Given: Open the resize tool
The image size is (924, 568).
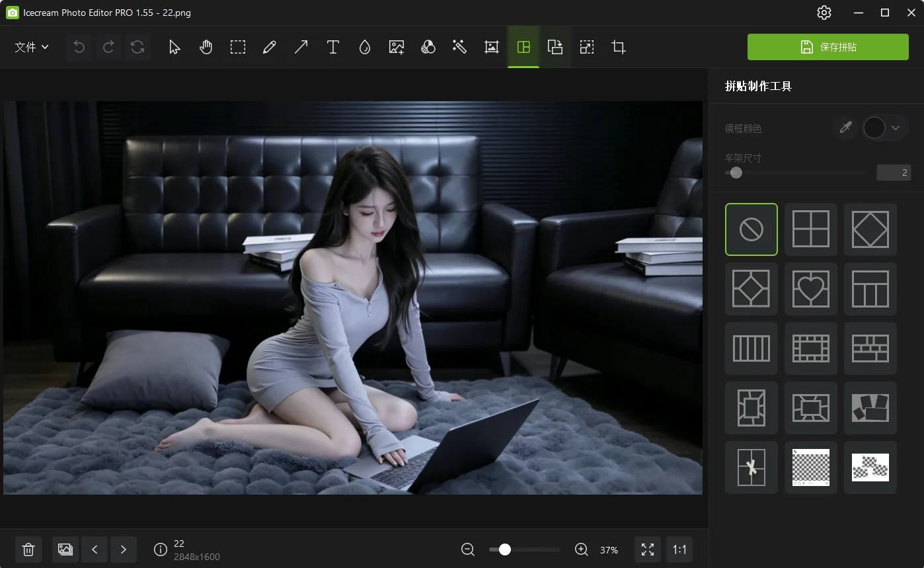Looking at the screenshot, I should click(587, 47).
